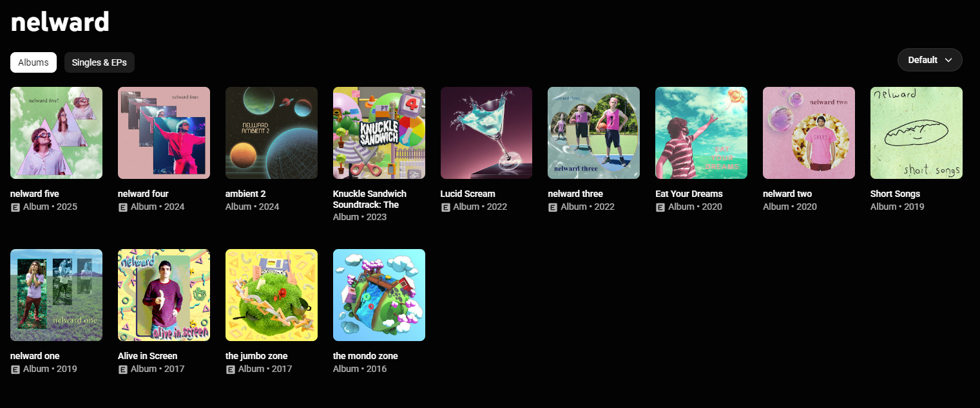Screen dimensions: 980x408
Task: Open the nelward four album cover
Action: (164, 133)
